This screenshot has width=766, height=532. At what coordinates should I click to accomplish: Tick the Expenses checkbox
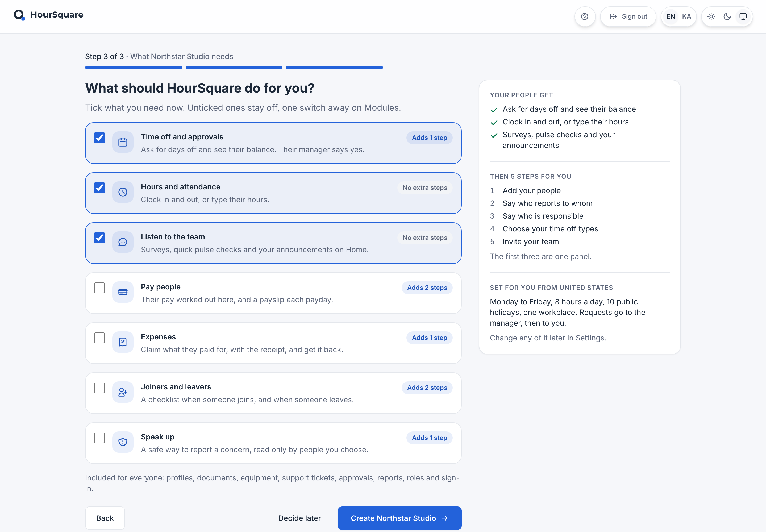point(99,338)
